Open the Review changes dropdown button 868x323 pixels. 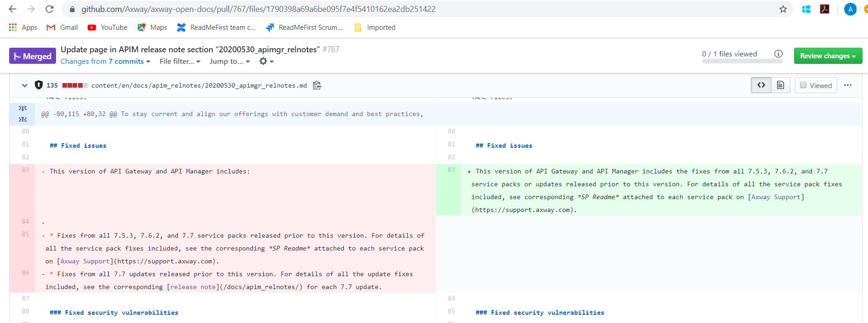[828, 56]
